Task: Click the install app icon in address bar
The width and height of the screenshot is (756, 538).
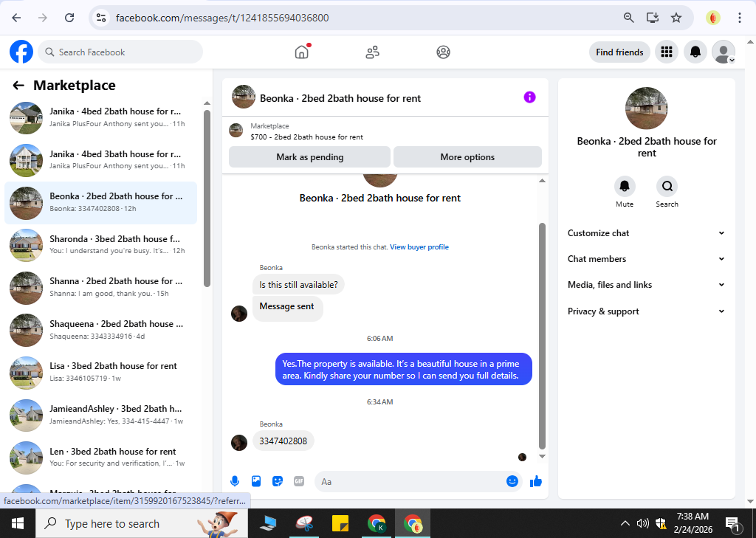Action: pyautogui.click(x=653, y=18)
